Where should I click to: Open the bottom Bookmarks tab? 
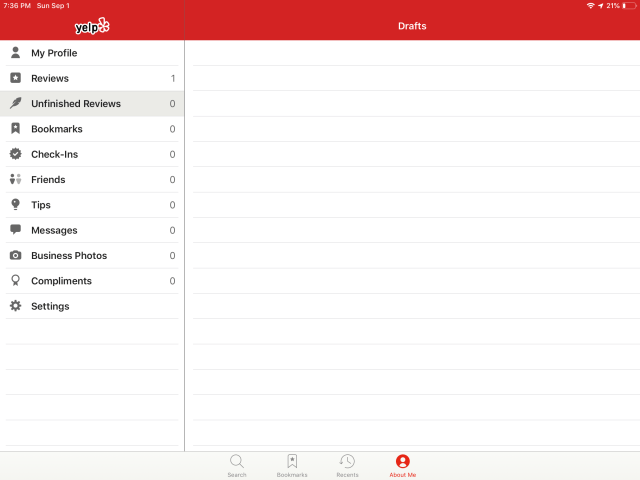[292, 465]
